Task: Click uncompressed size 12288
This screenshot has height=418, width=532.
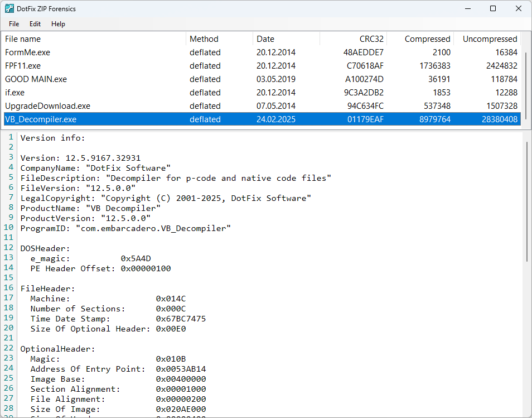Action: [506, 92]
